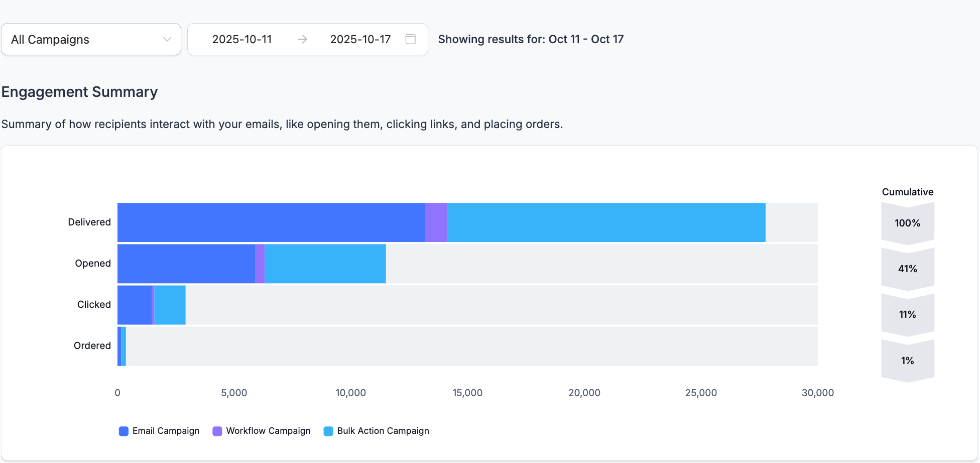Click the Opened bar's Email Campaign segment
This screenshot has width=980, height=463.
tap(186, 264)
